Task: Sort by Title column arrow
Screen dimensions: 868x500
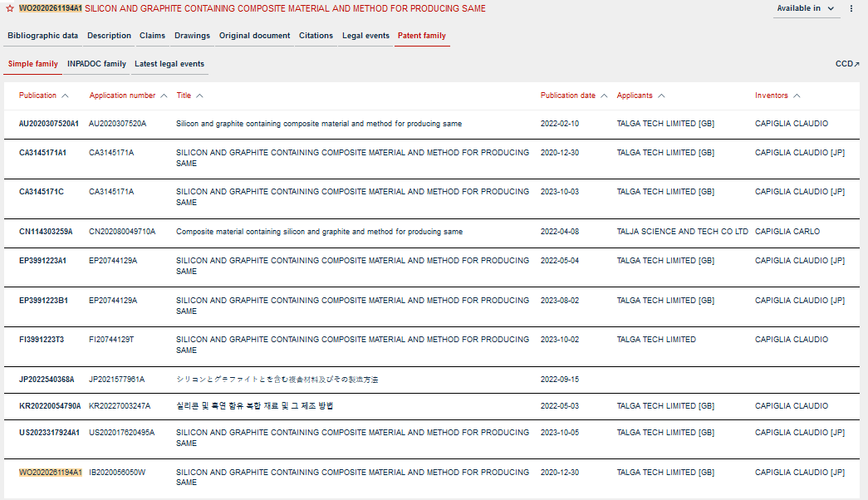Action: [x=199, y=96]
